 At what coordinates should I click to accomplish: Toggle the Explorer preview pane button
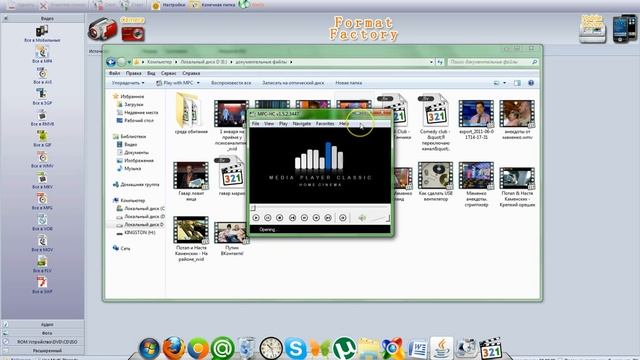(517, 83)
